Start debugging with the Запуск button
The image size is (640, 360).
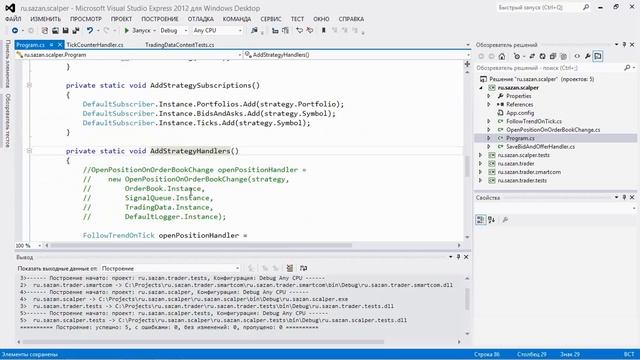pyautogui.click(x=137, y=31)
